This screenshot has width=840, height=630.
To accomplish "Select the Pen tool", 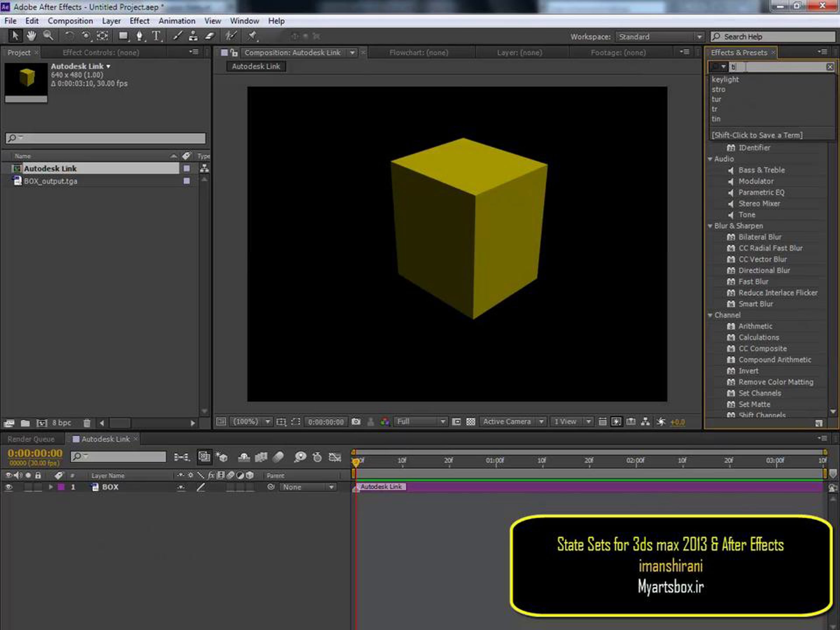I will tap(140, 36).
